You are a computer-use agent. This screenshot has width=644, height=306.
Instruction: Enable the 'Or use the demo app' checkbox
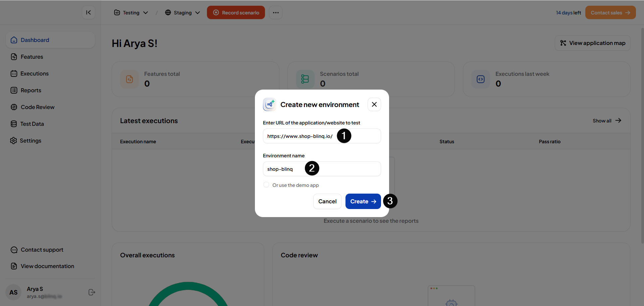click(266, 185)
